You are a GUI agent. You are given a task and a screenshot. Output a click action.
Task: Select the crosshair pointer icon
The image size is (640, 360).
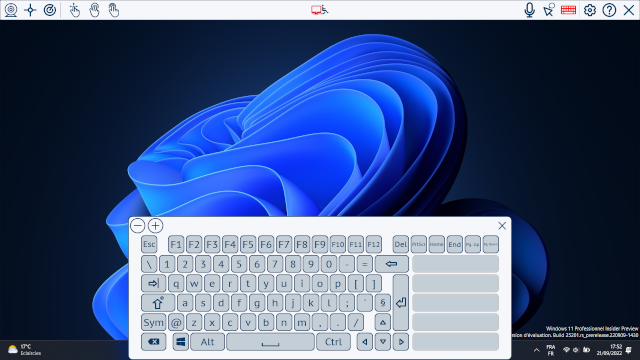(x=30, y=10)
